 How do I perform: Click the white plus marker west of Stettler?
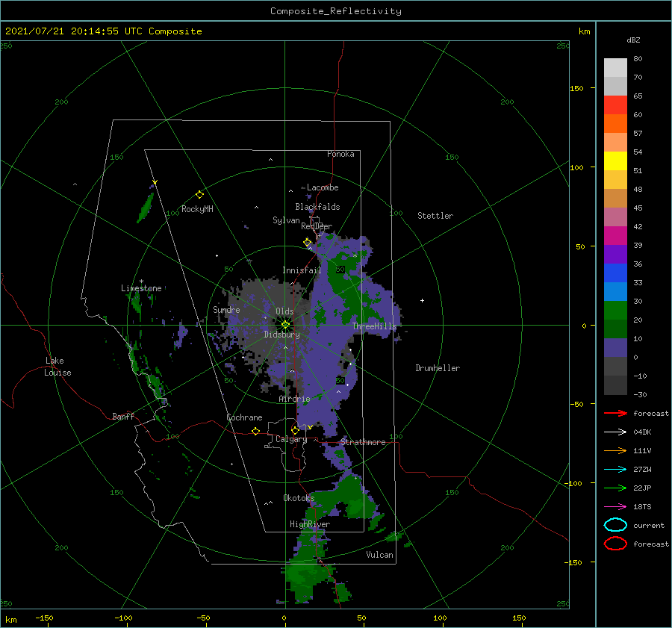pos(422,300)
